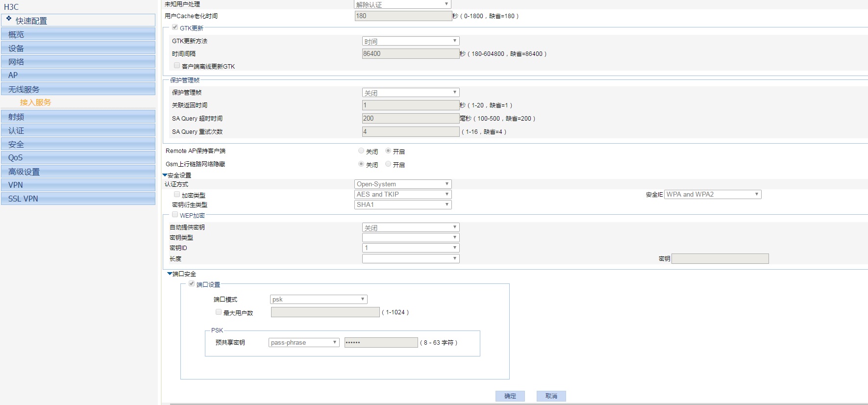Toggle 端口设置 checkbox

coord(192,284)
